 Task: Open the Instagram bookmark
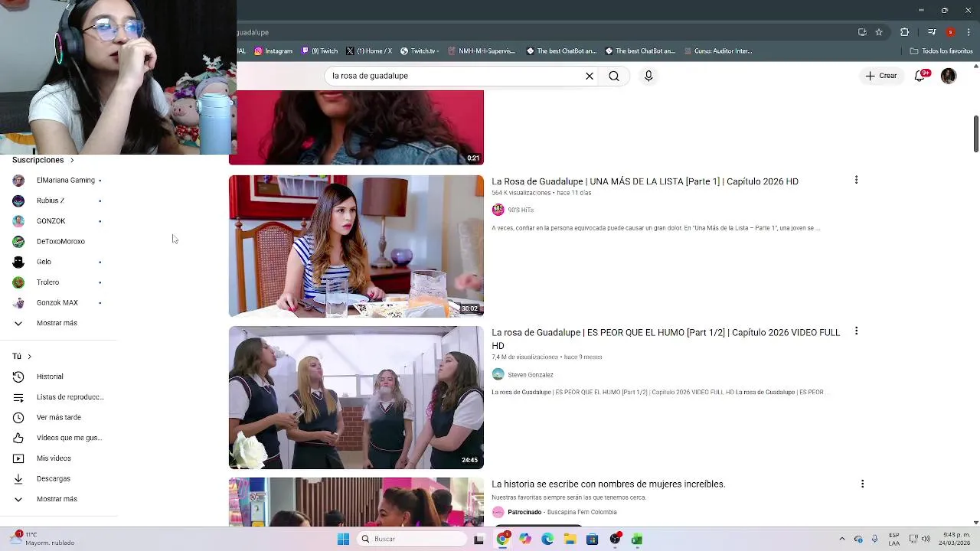[273, 51]
